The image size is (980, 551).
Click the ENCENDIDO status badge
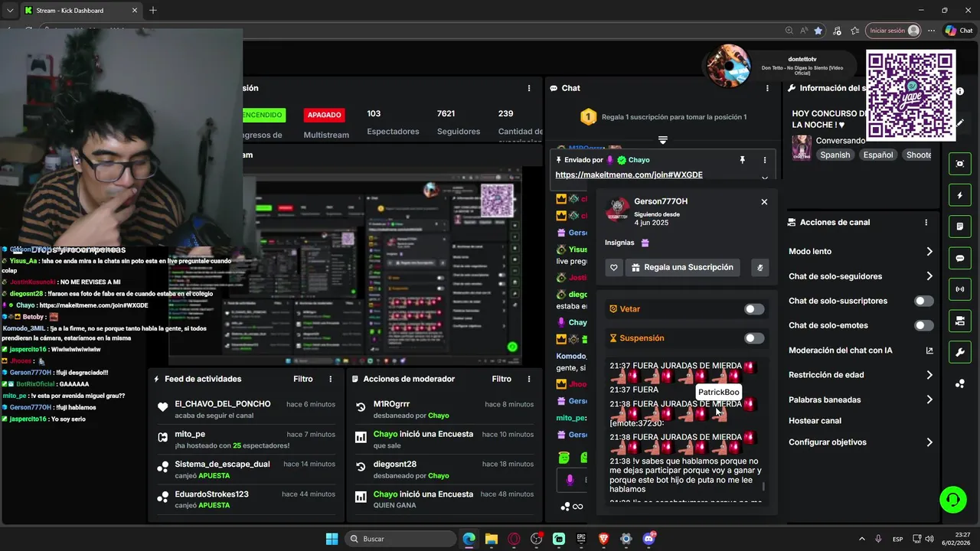click(263, 115)
